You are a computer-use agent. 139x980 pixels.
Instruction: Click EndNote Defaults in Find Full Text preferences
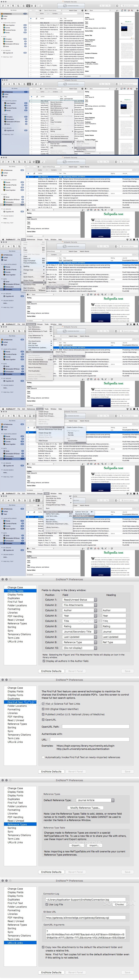coord(51,772)
